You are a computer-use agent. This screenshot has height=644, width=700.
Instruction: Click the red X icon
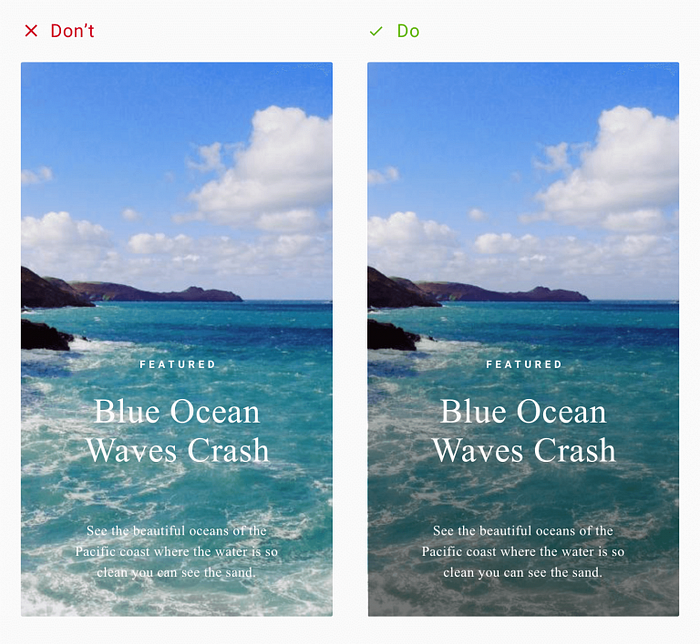[x=31, y=31]
